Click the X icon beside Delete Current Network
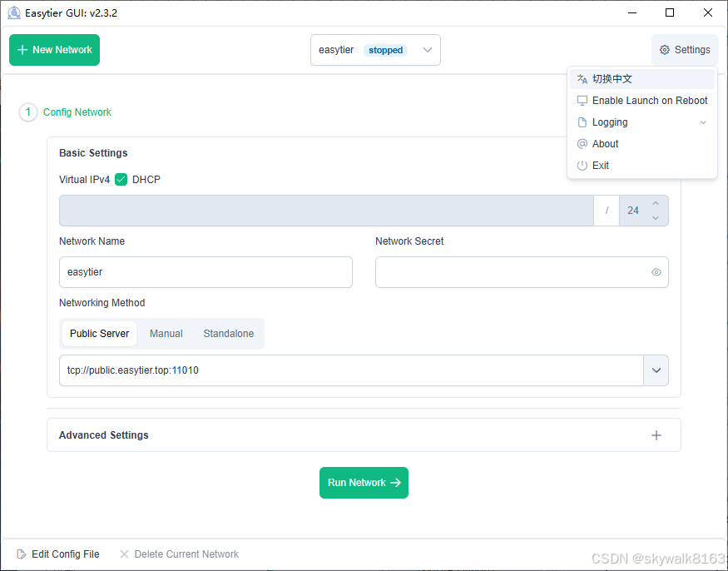Viewport: 728px width, 571px height. coord(124,554)
